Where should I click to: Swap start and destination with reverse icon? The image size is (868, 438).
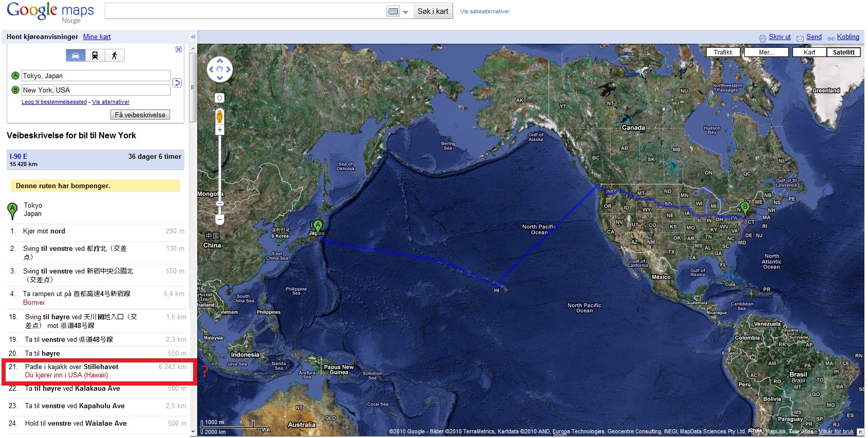(x=177, y=83)
